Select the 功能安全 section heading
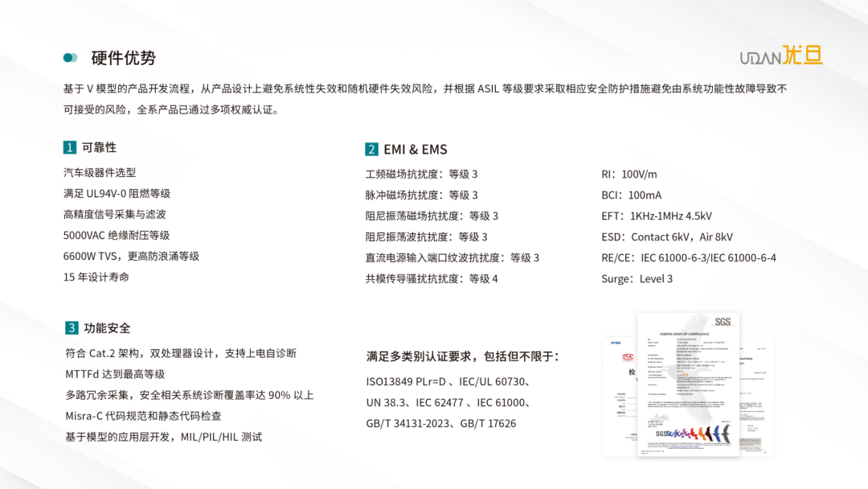The height and width of the screenshot is (489, 868). [x=107, y=327]
